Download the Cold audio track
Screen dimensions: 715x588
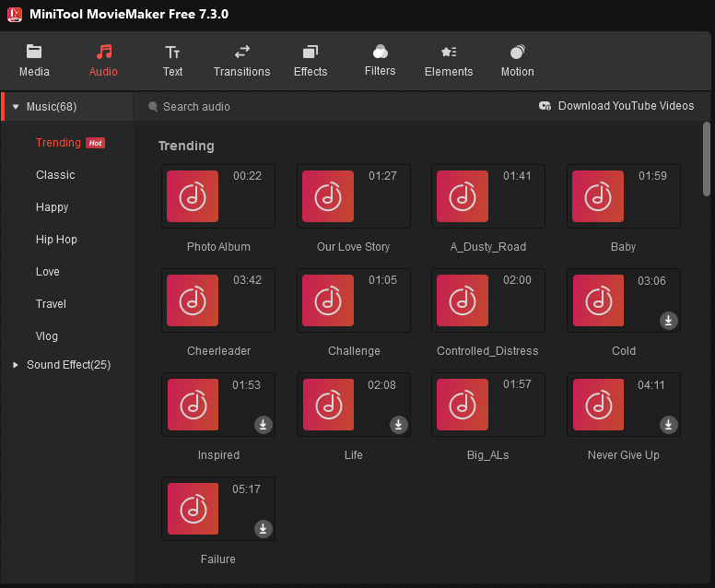pyautogui.click(x=669, y=321)
